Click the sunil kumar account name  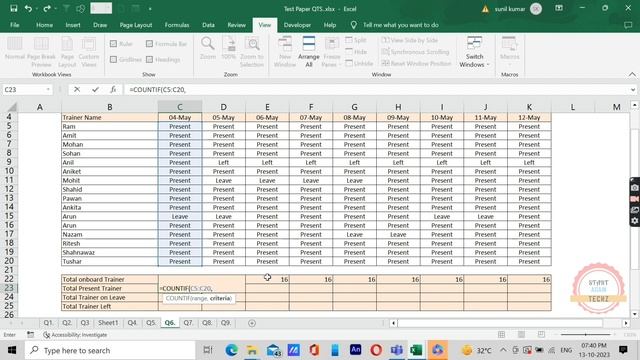point(510,9)
